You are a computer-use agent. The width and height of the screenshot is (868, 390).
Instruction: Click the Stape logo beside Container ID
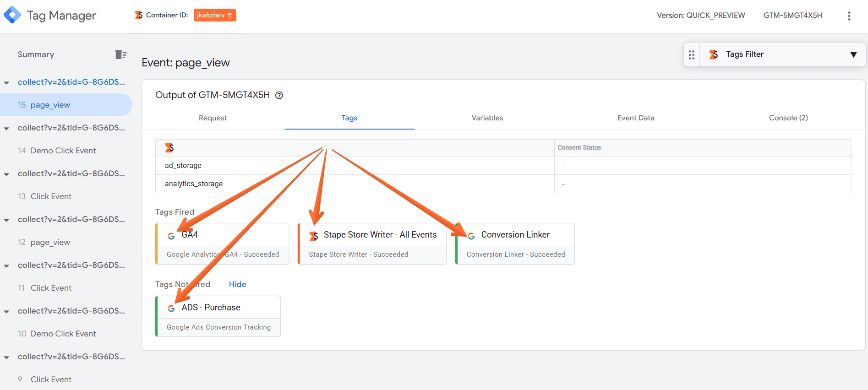(x=138, y=15)
